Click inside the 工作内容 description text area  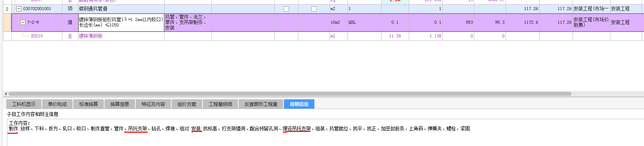(325, 133)
